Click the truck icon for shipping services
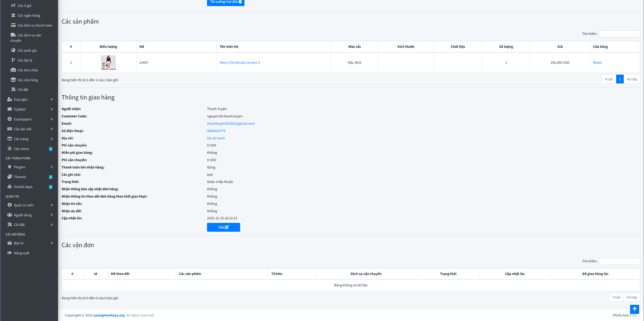 [x=13, y=35]
